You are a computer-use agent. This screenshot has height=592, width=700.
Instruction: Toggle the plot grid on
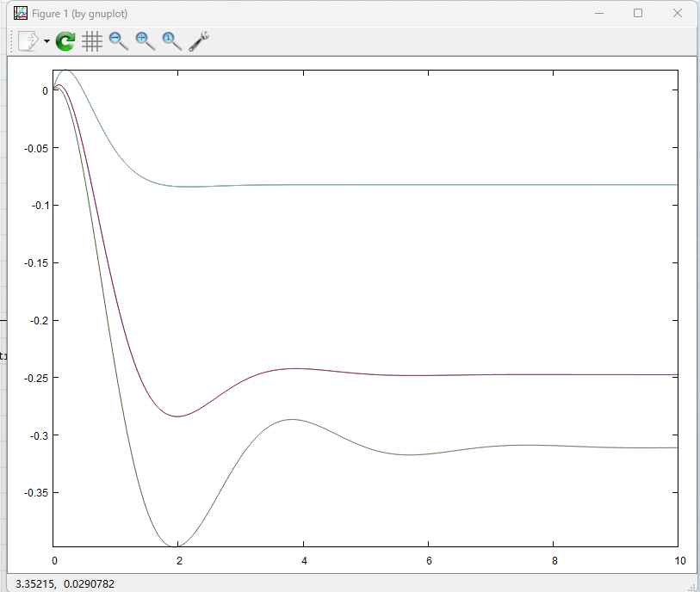[x=92, y=40]
